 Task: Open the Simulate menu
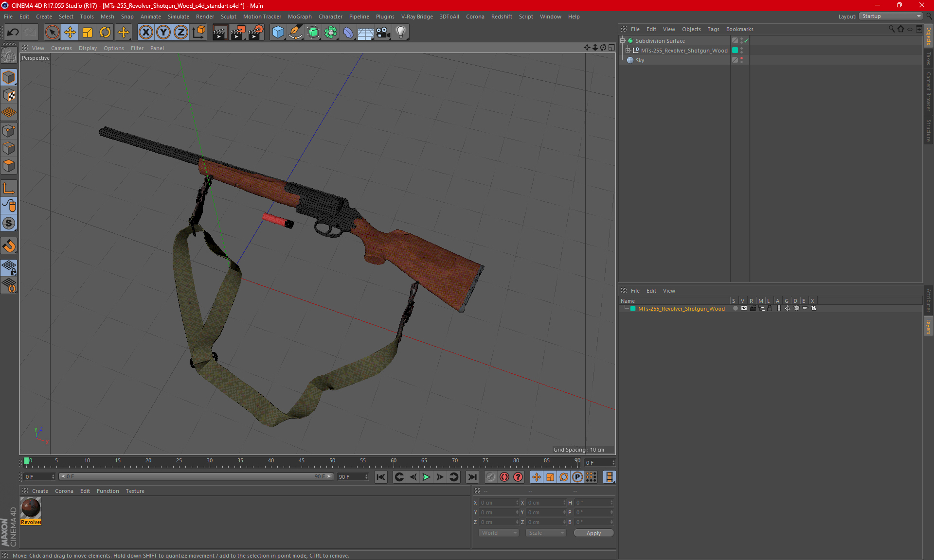pyautogui.click(x=178, y=17)
